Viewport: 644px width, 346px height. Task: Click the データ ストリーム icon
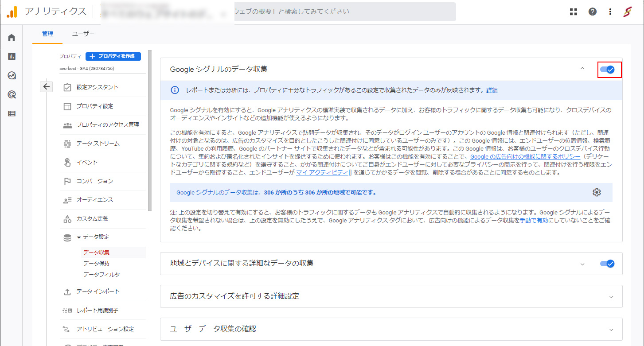pos(67,144)
